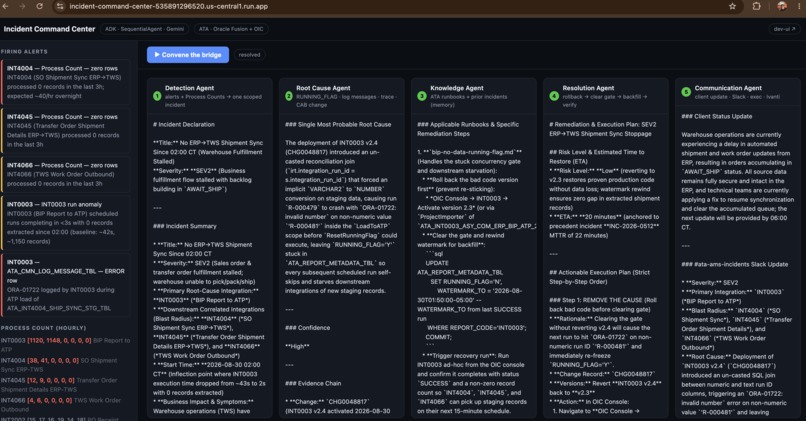Click the ADK SequentialAgent Gemini tag

(x=144, y=29)
